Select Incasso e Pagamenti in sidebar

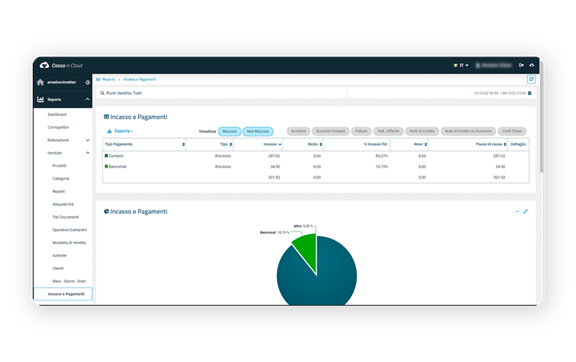click(63, 294)
